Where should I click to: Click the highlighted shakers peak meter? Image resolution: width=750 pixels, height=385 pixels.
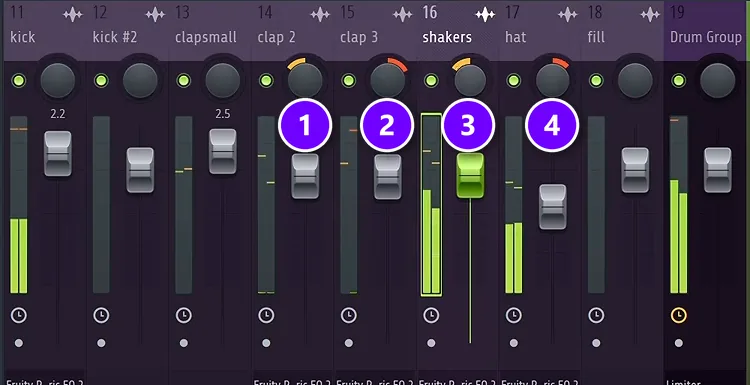click(431, 205)
